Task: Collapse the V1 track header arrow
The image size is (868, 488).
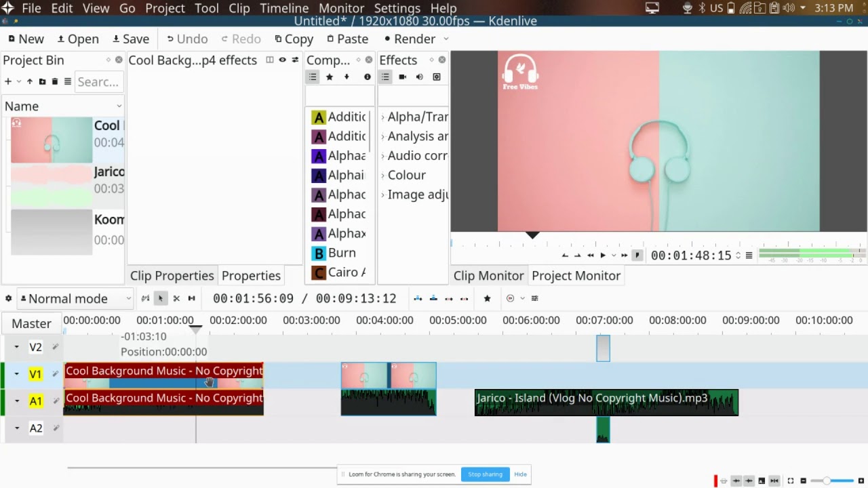Action: [x=17, y=374]
